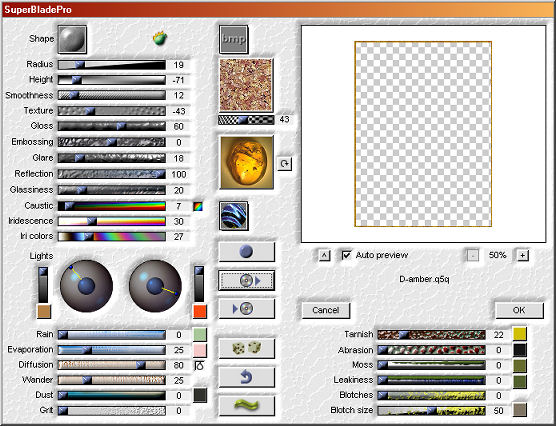Adjust the Iridescence slider
556x426 pixels.
[x=112, y=221]
